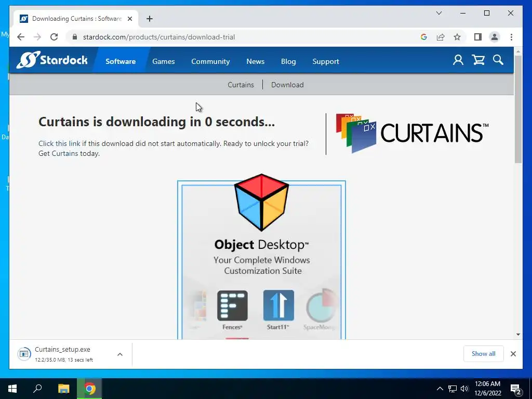532x399 pixels.
Task: Select the Download sub-navigation link
Action: [x=287, y=85]
